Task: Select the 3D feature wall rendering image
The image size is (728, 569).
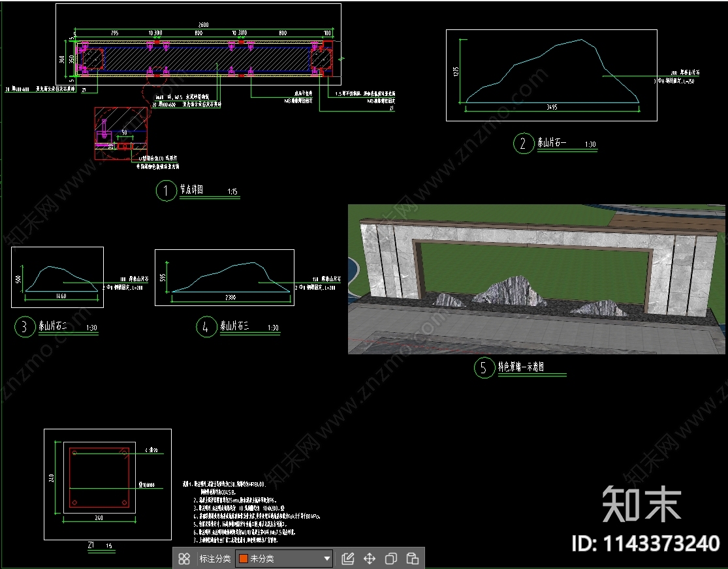Action: click(x=536, y=279)
